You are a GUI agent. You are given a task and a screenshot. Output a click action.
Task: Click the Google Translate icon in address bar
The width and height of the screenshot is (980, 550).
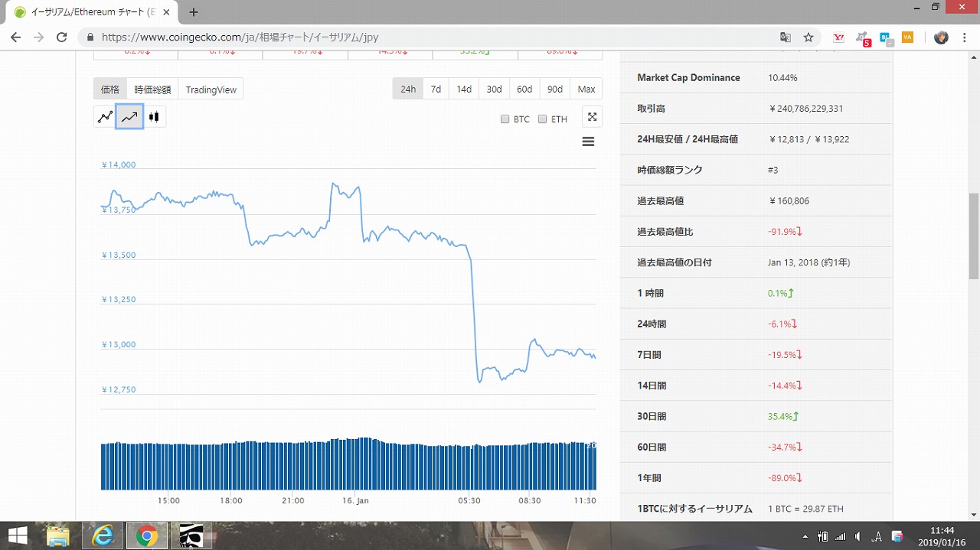786,37
